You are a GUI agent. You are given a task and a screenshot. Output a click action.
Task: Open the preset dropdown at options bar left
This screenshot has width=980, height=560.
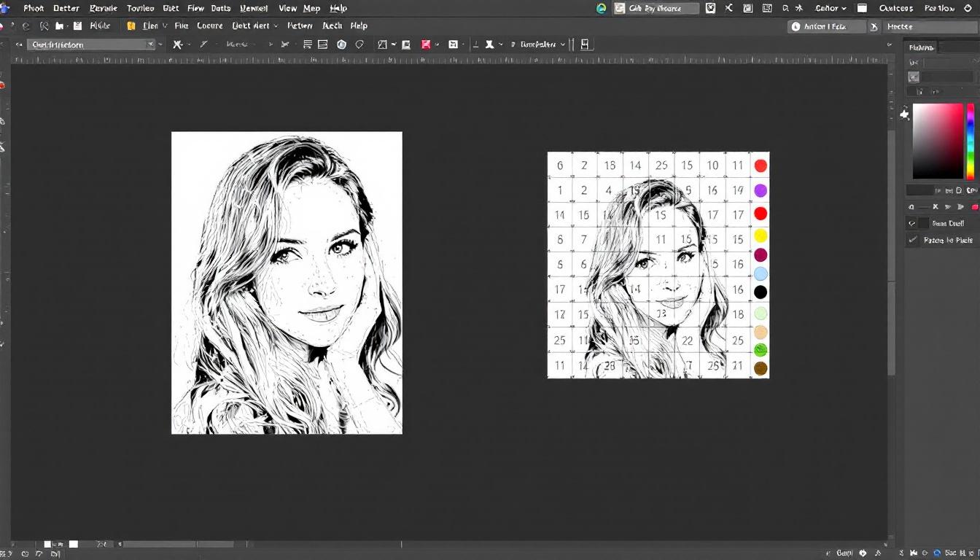point(151,44)
